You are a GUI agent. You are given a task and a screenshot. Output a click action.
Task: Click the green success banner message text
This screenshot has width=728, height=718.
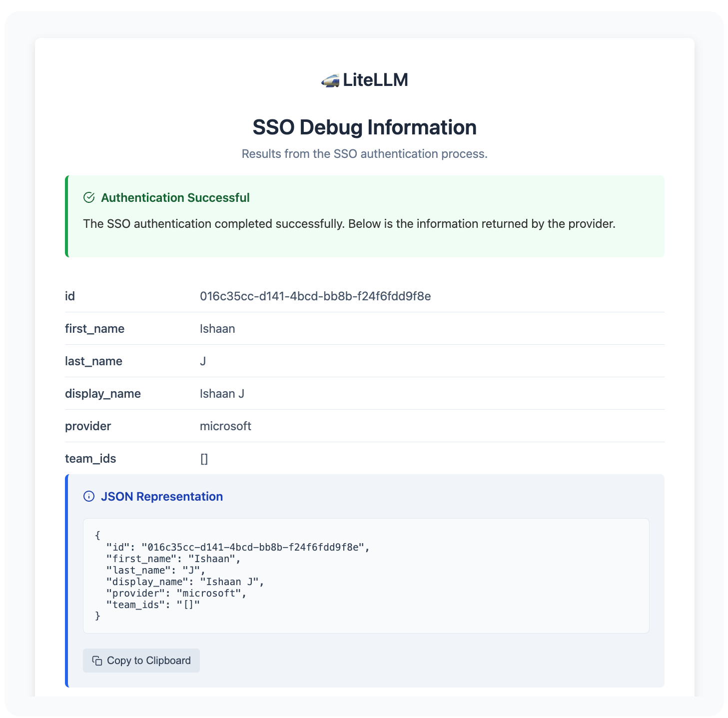point(350,223)
